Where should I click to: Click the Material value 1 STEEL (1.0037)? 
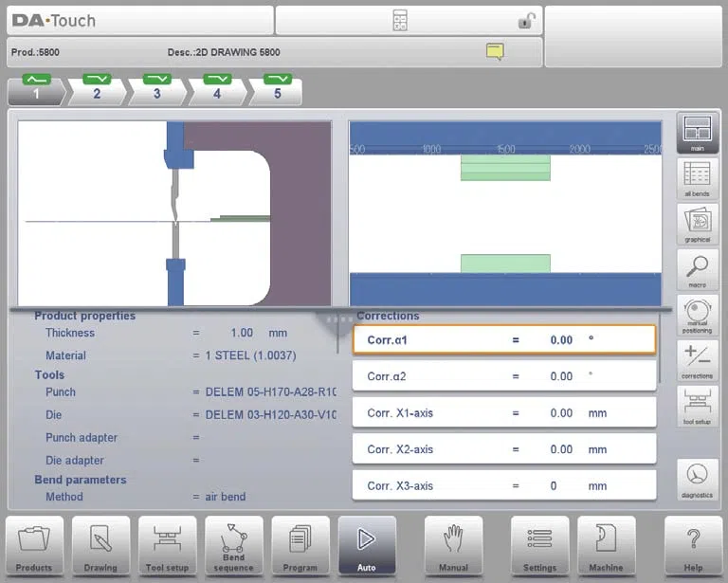(250, 355)
